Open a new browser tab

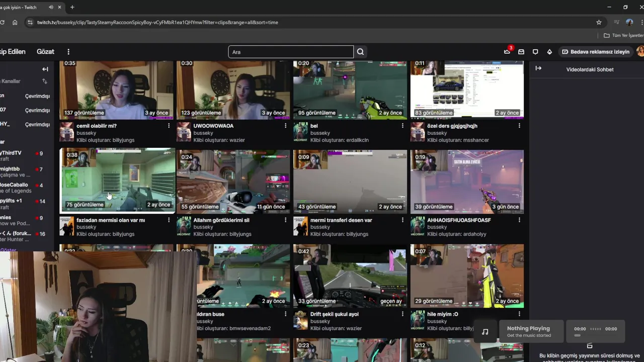[72, 8]
